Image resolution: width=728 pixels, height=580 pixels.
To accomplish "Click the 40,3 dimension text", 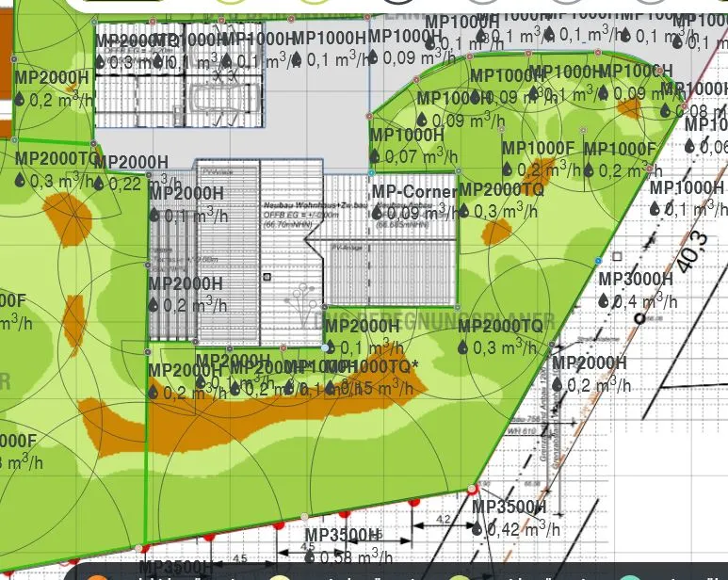I will tap(692, 252).
